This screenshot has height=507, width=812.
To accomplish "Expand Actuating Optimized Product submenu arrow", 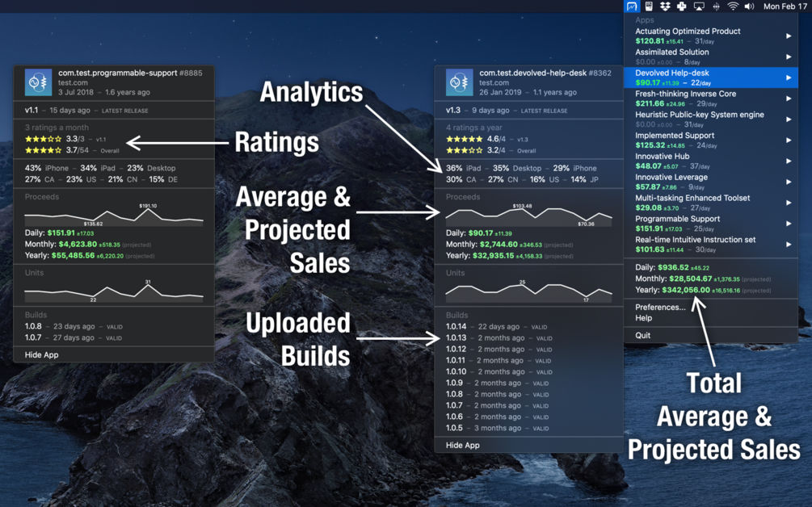I will (789, 36).
